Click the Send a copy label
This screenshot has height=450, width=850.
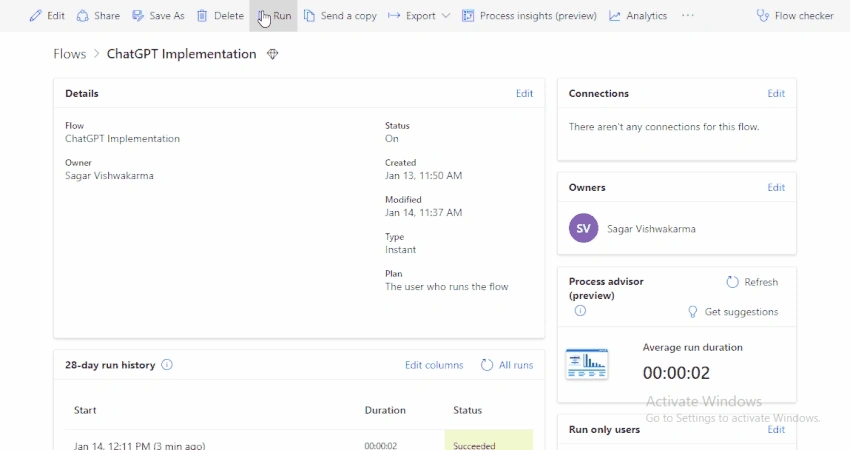[x=349, y=16]
